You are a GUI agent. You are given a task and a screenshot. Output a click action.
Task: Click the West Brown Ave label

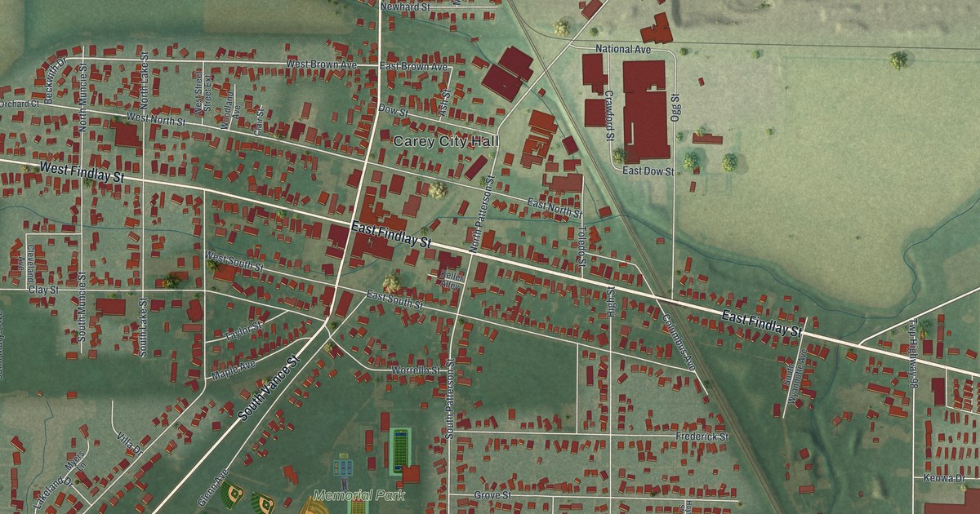321,64
